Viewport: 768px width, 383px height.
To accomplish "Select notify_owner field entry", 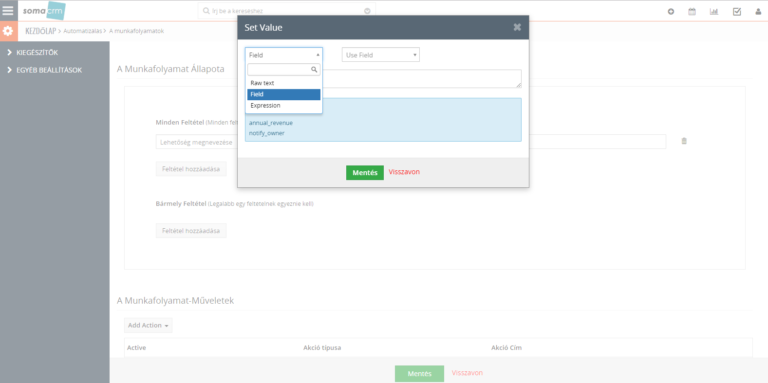I will coord(266,133).
